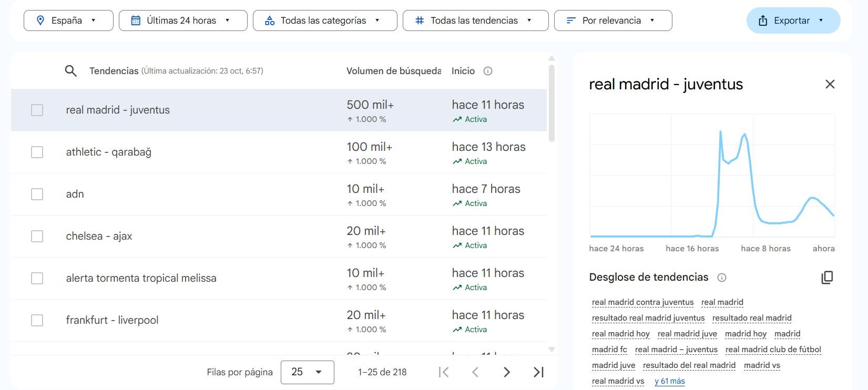Check the alerta tormenta tropical melissa row

click(x=37, y=278)
